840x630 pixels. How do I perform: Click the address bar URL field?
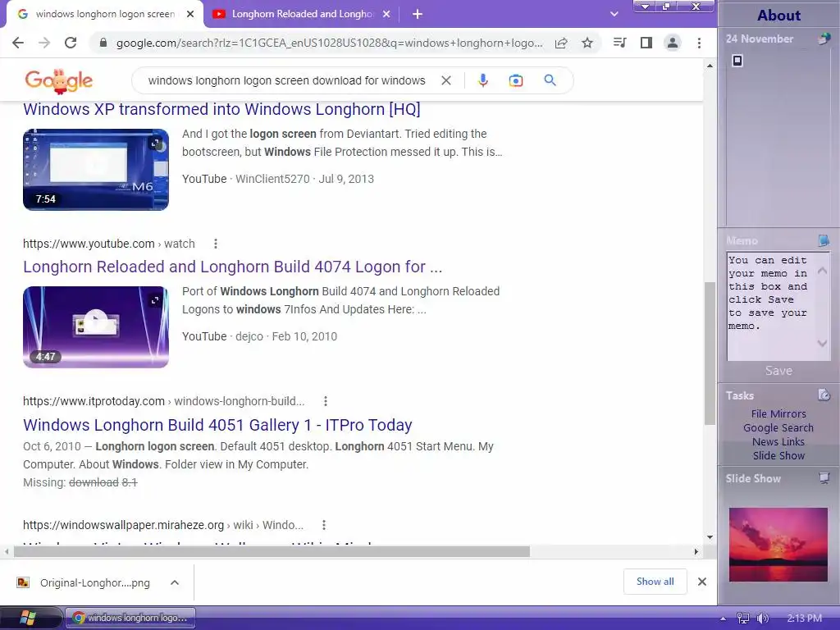(x=329, y=43)
